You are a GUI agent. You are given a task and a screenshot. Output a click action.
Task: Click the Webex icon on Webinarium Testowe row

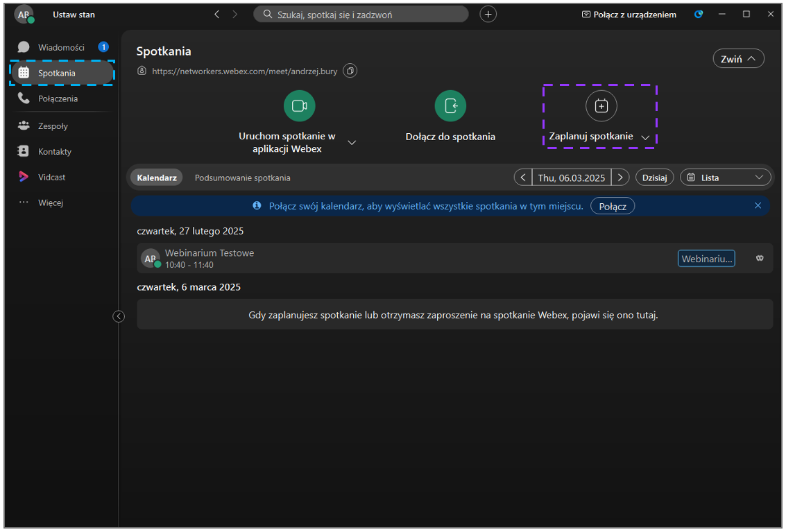(760, 258)
